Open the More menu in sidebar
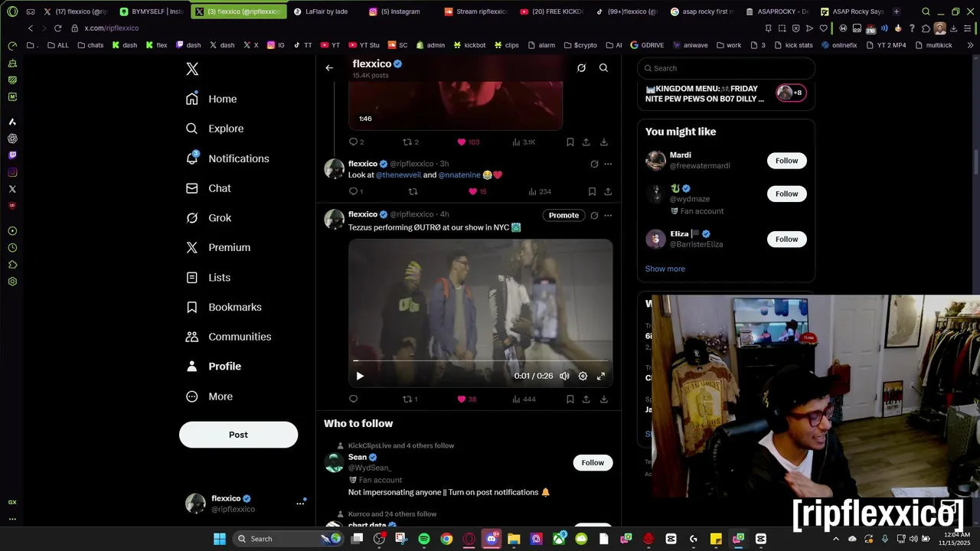 209,396
